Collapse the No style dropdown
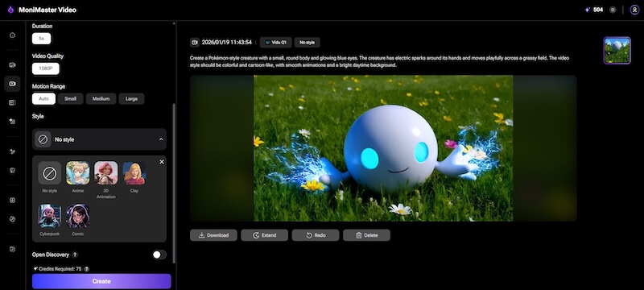Screen dimensions: 644x290 [99, 139]
